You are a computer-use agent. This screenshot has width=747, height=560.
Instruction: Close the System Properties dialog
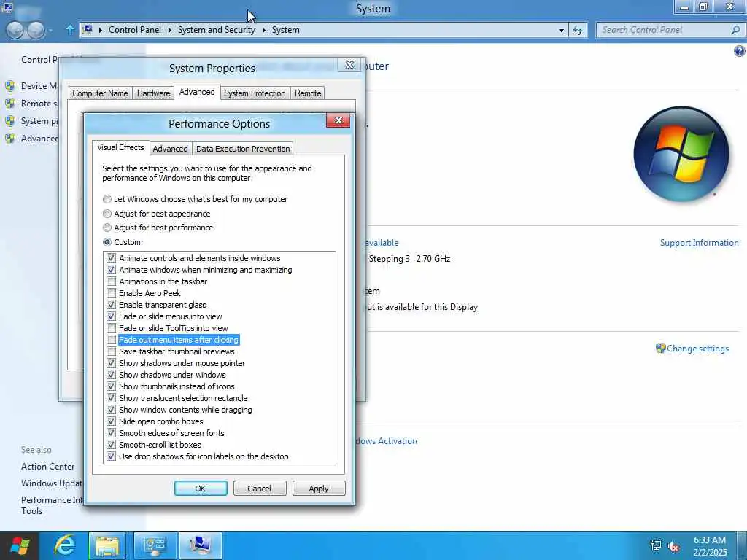coord(349,65)
